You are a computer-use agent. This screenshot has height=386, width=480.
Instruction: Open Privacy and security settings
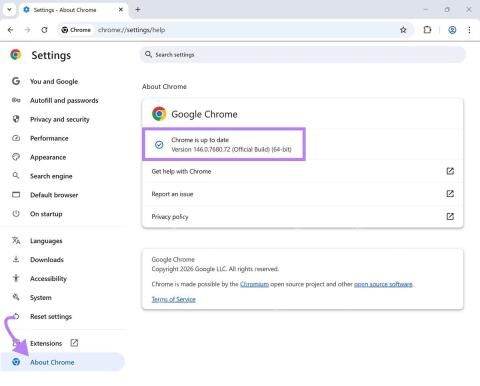pyautogui.click(x=60, y=119)
